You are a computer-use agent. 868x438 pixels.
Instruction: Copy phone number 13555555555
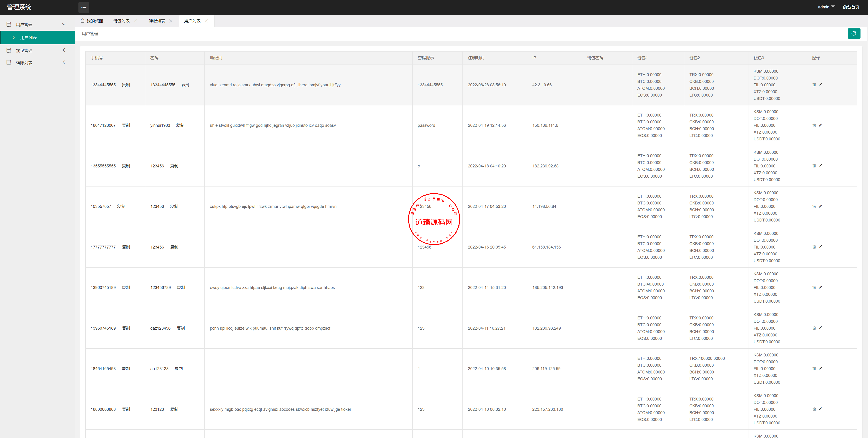pos(126,166)
